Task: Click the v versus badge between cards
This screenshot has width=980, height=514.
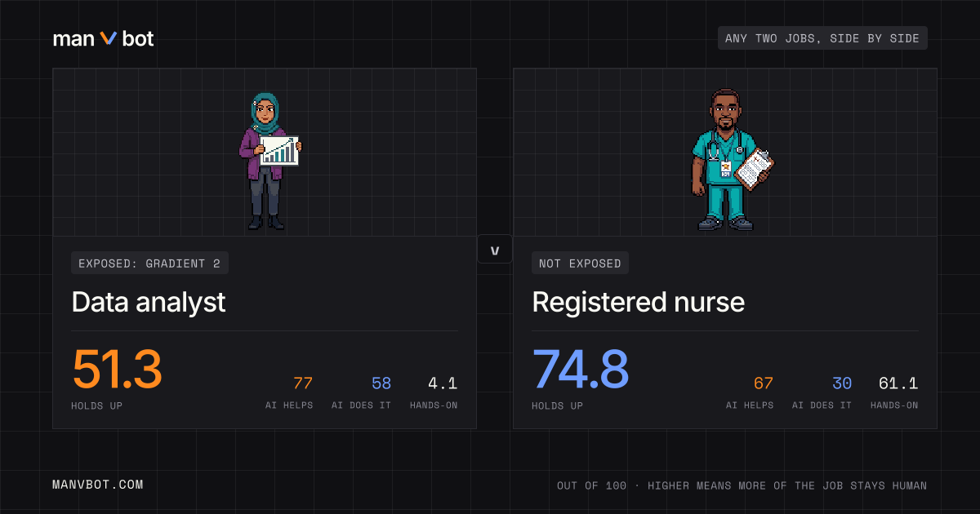Action: [494, 250]
